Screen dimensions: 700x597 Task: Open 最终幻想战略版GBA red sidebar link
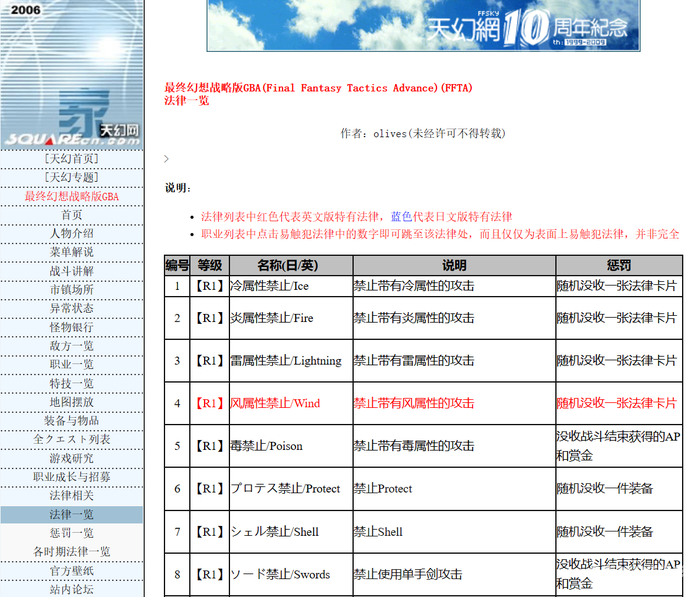pos(71,196)
